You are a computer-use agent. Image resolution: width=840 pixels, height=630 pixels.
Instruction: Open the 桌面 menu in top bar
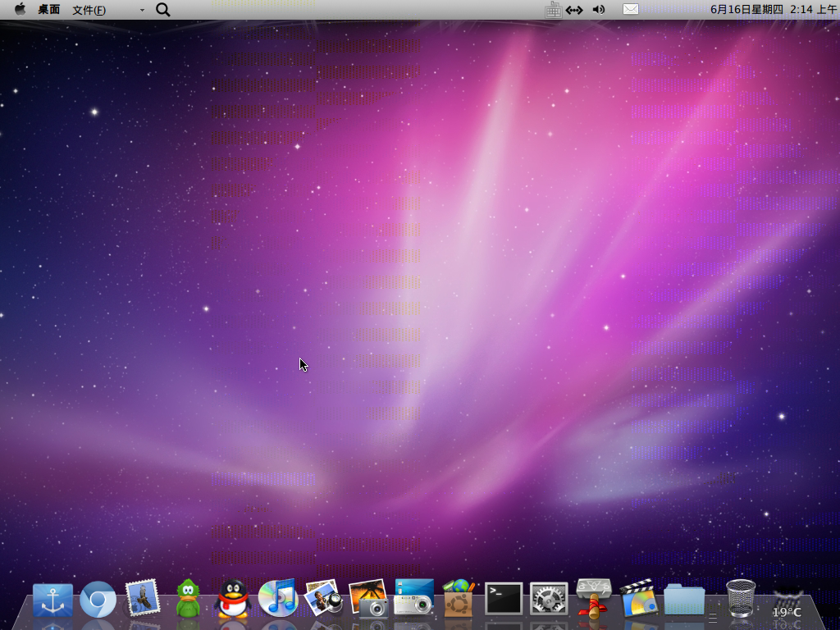click(x=48, y=10)
